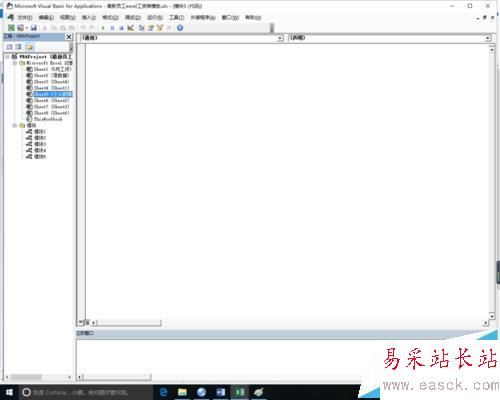Click inside the Immediate window pane
The image size is (500, 400).
220,357
